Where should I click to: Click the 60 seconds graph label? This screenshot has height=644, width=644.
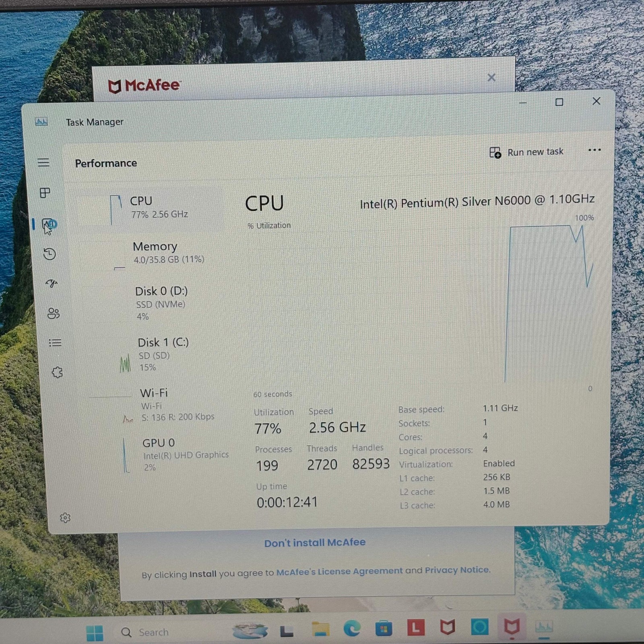tap(272, 394)
